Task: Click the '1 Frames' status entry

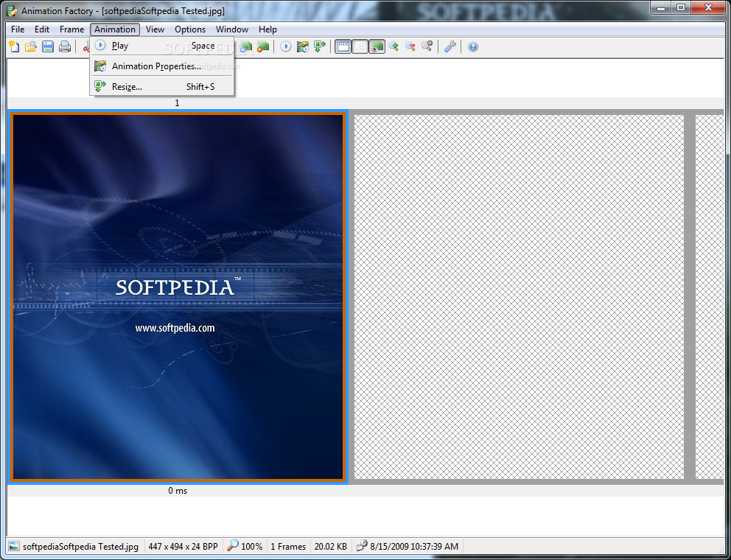Action: coord(288,547)
